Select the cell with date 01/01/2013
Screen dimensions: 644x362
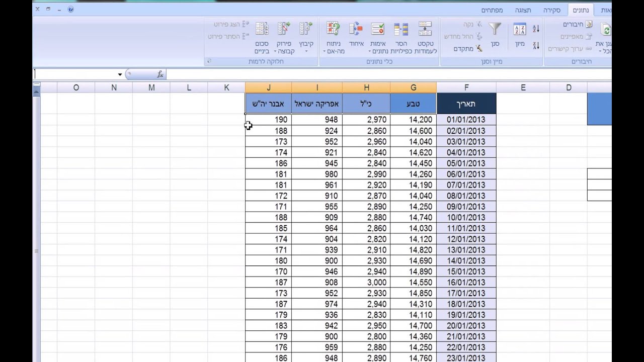(x=466, y=120)
